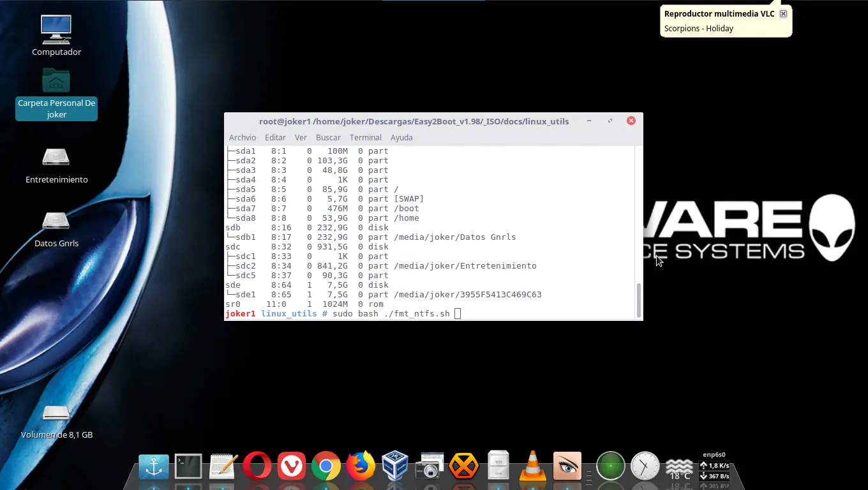Open the Archivo menu in terminal
The height and width of the screenshot is (490, 868).
pyautogui.click(x=243, y=138)
